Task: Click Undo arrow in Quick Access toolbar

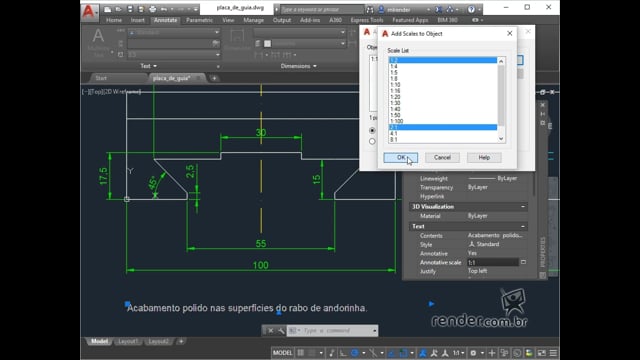Action: point(164,9)
